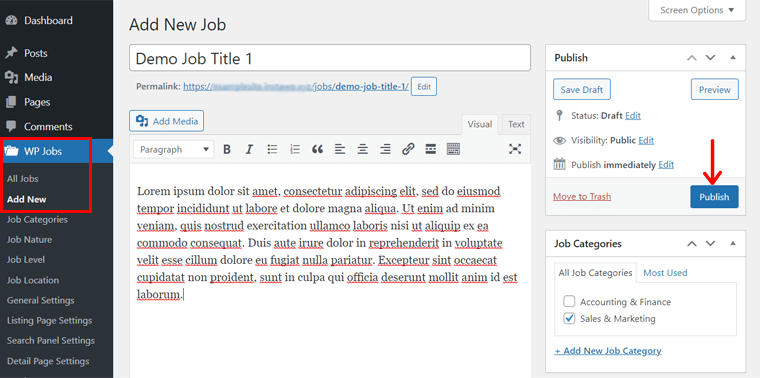Open the Paragraph format dropdown
The height and width of the screenshot is (378, 760).
pyautogui.click(x=174, y=149)
